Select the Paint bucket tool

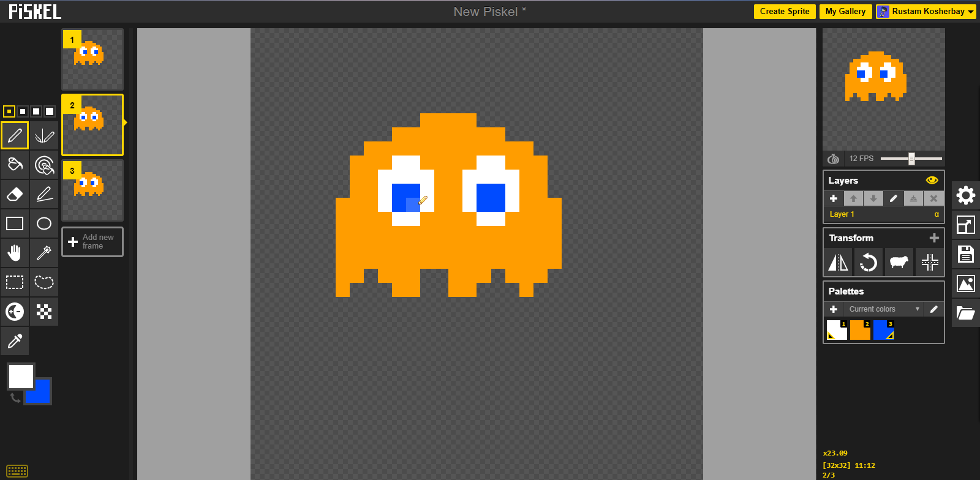[x=15, y=165]
